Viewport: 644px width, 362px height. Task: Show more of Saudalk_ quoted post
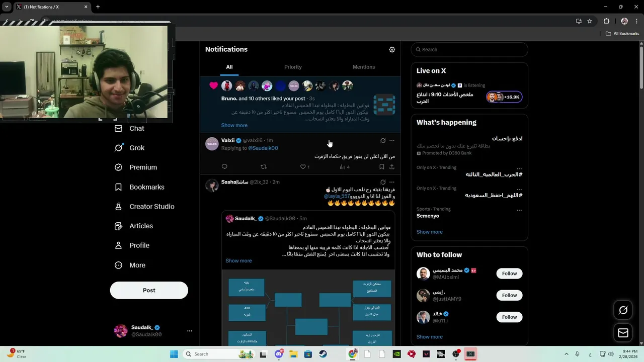click(x=238, y=260)
